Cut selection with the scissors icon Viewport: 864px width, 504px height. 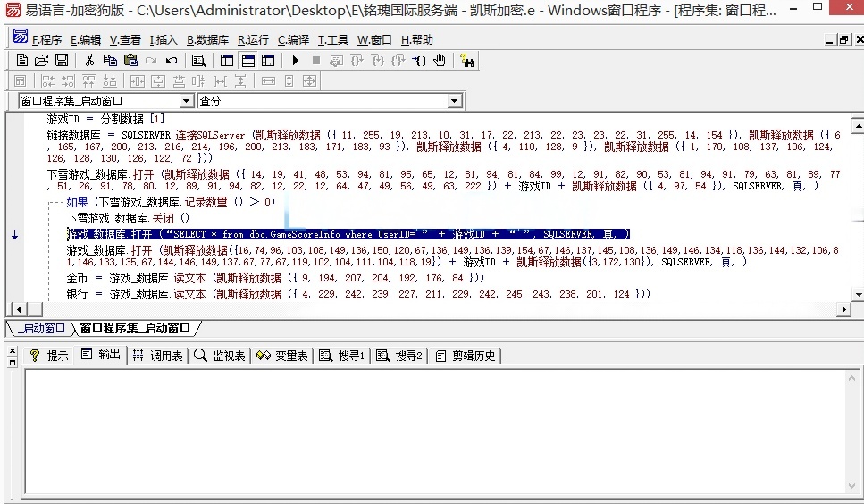pos(89,61)
